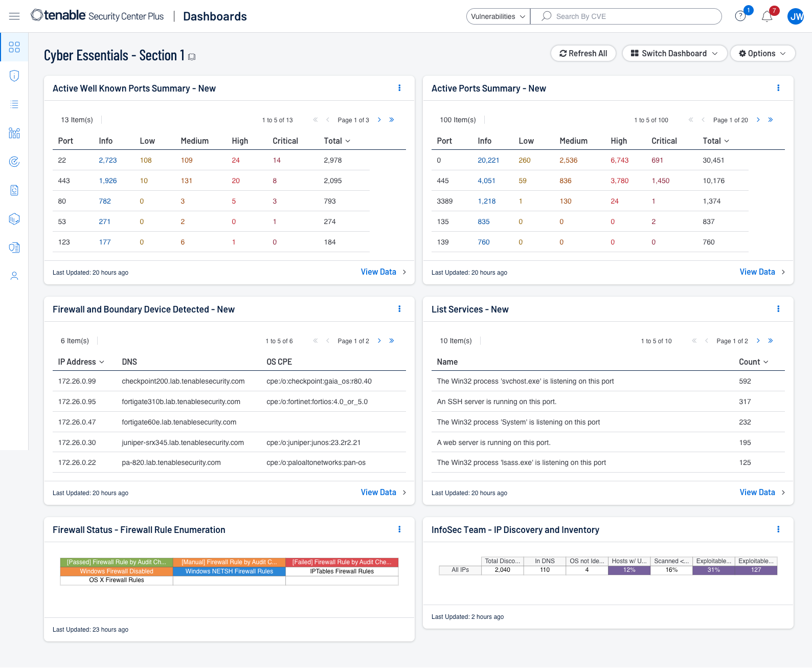Open the Switch Dashboard dropdown

[x=674, y=53]
